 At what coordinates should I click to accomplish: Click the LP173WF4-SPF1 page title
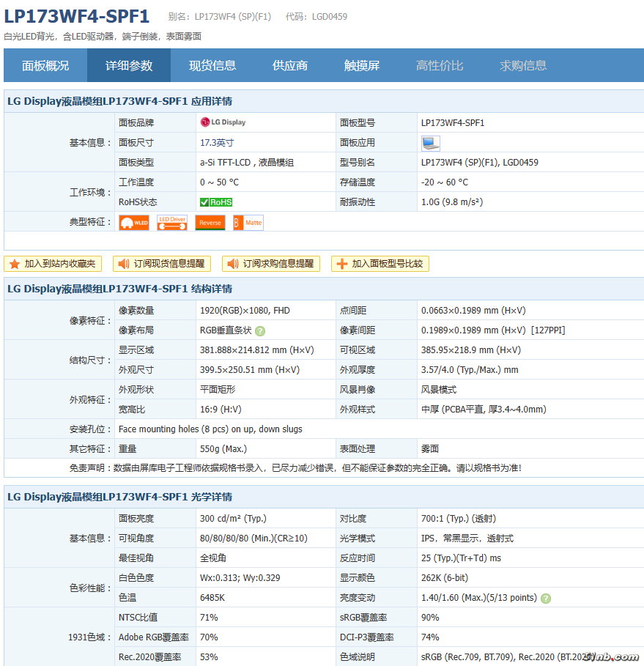[77, 17]
